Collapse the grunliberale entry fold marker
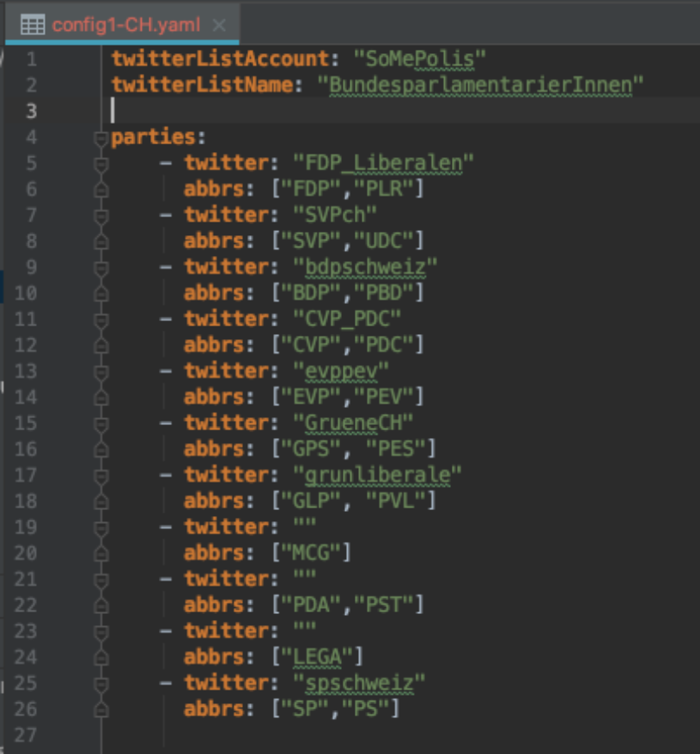 [101, 475]
